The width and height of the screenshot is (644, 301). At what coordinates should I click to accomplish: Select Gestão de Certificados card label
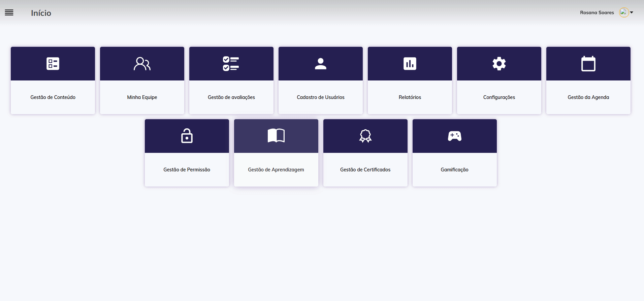pos(365,170)
